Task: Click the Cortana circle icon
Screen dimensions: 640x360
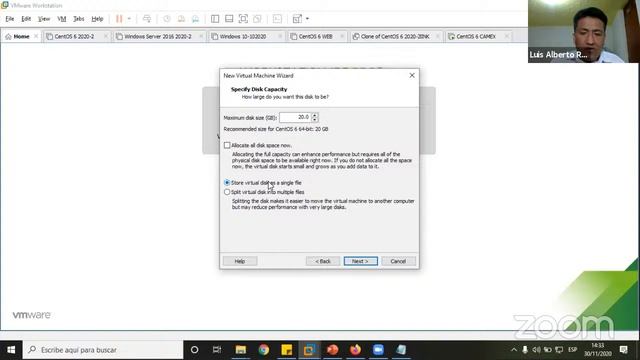Action: [195, 350]
